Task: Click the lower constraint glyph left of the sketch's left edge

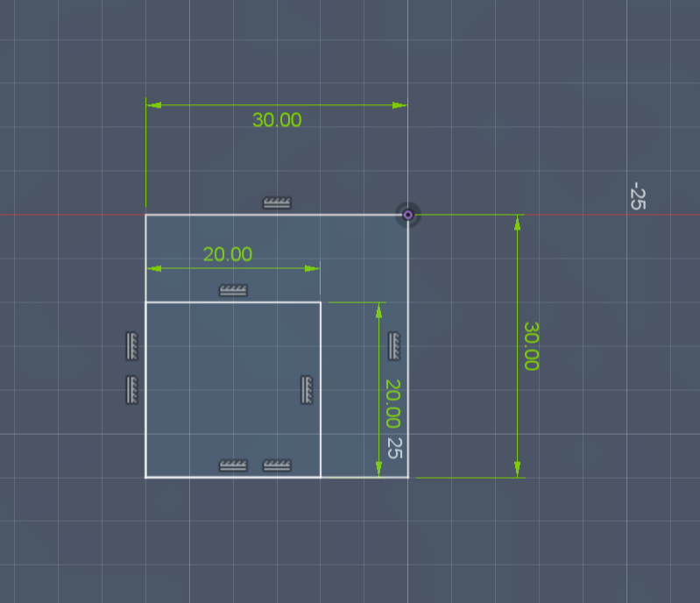Action: (x=131, y=389)
